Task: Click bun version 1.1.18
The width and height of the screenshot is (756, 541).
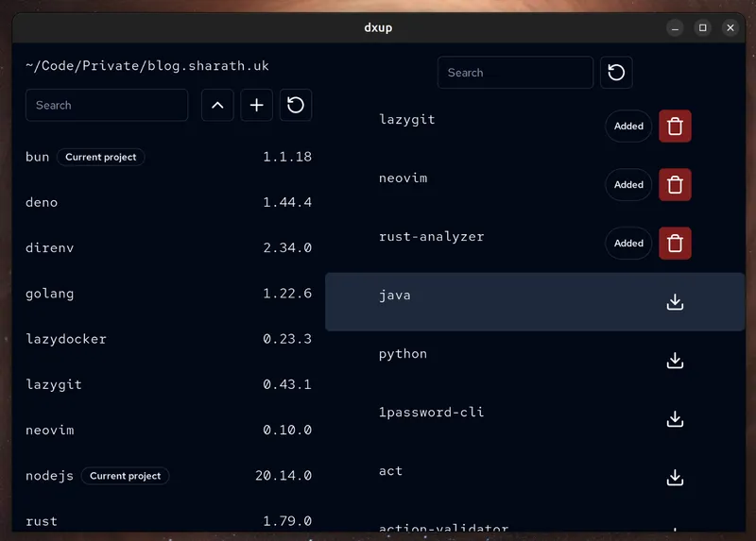Action: pos(287,157)
